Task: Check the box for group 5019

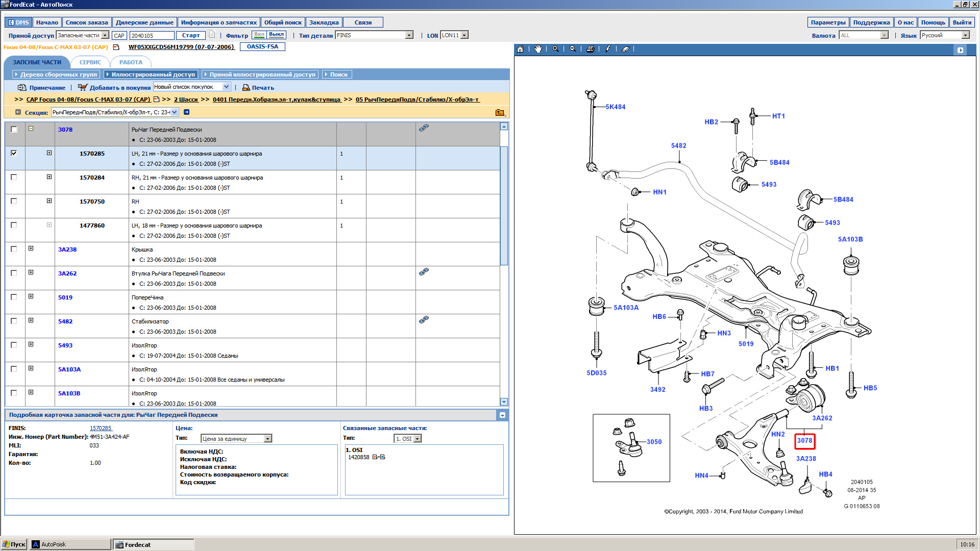Action: (x=14, y=297)
